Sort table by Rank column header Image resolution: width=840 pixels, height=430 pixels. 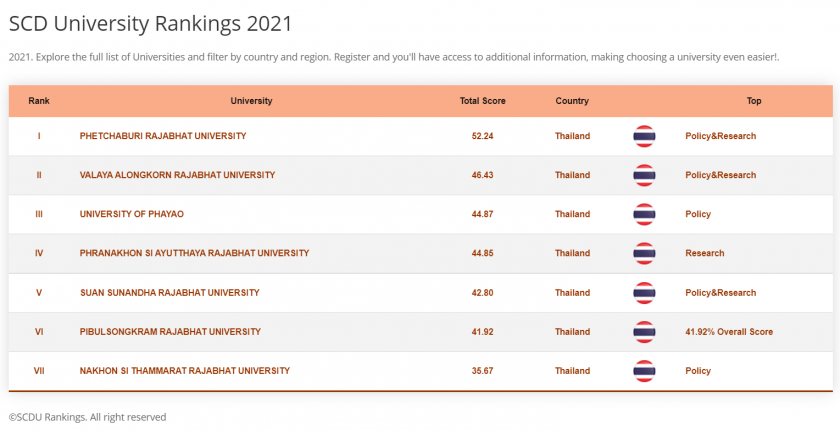39,101
